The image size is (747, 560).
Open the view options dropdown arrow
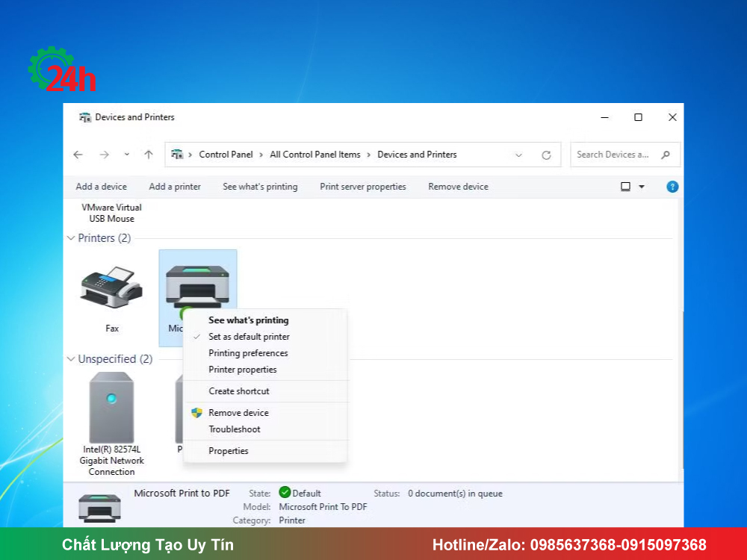[642, 187]
